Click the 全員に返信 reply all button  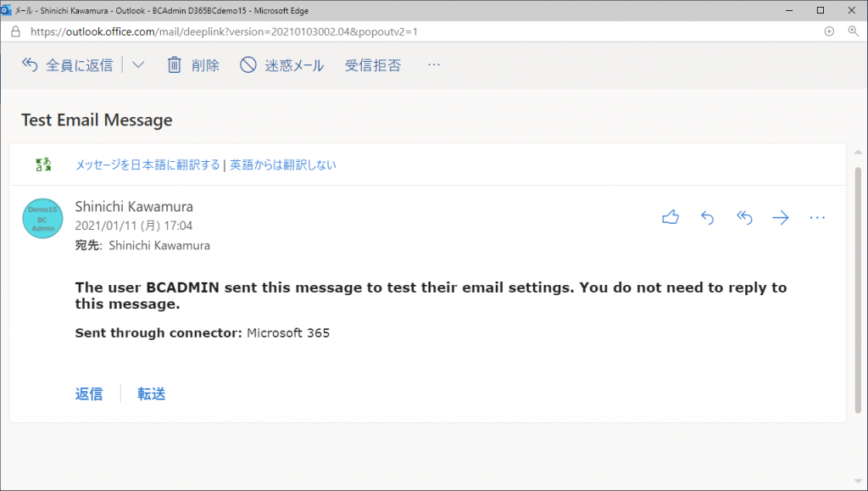(68, 64)
